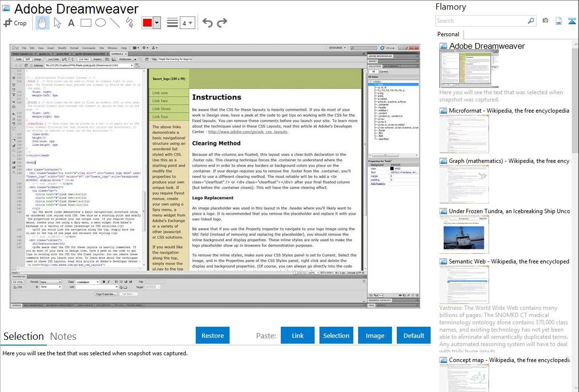Click the Split view button in Dreamweaver
This screenshot has width=579, height=392.
click(28, 59)
